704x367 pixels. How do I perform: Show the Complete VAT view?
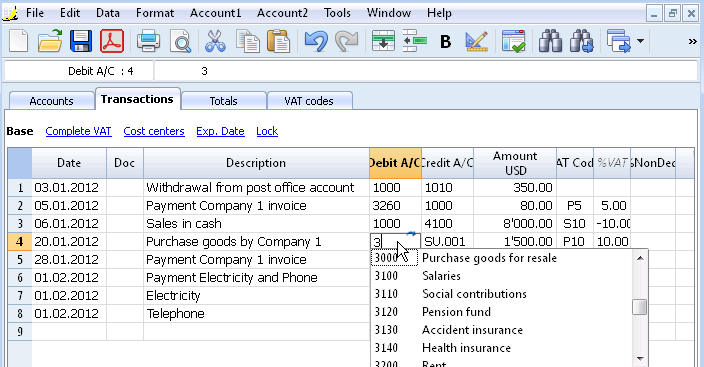78,131
